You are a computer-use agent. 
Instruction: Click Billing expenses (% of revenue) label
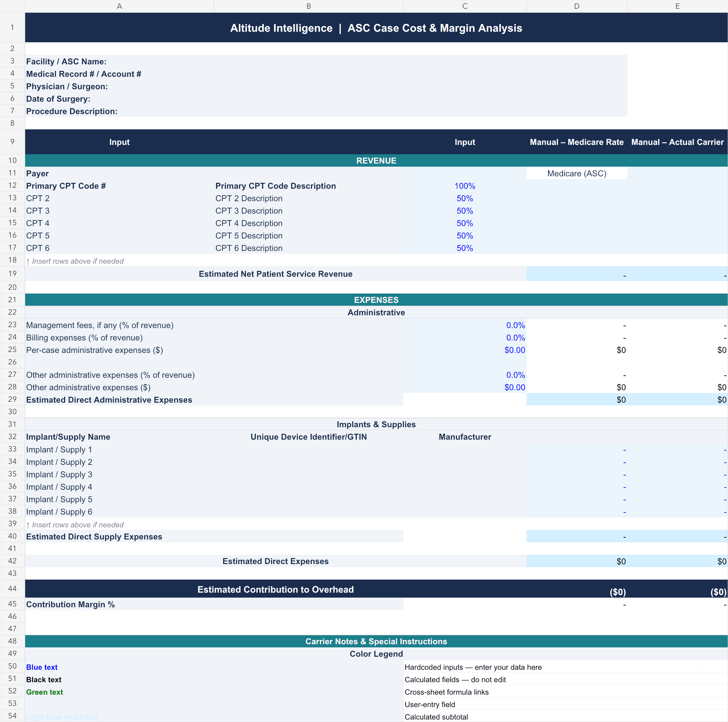click(85, 338)
